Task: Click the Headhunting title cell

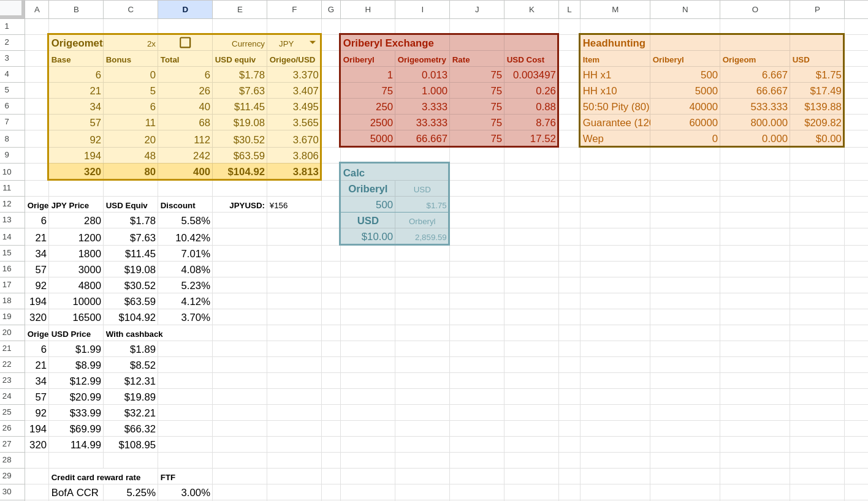Action: (x=615, y=43)
